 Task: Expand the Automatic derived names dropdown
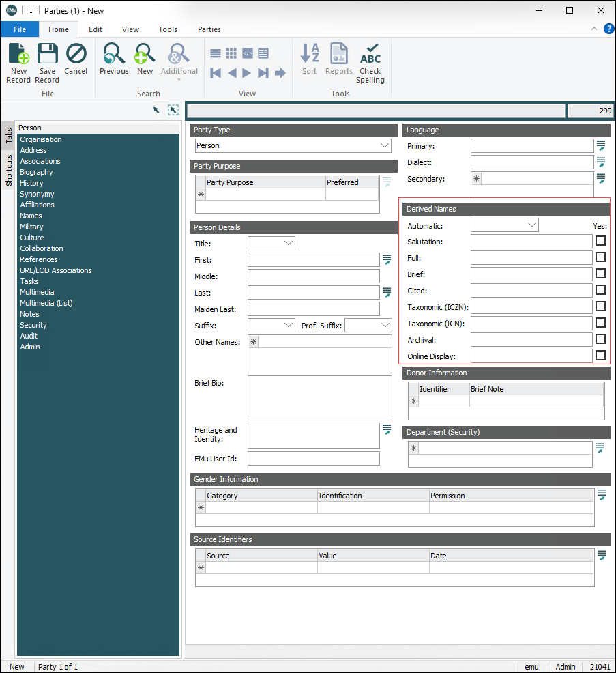point(531,225)
